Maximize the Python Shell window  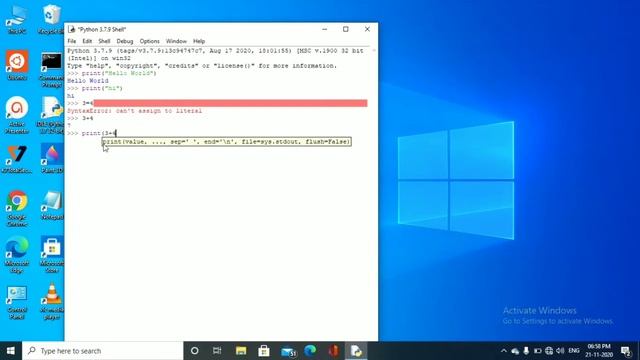coord(346,29)
